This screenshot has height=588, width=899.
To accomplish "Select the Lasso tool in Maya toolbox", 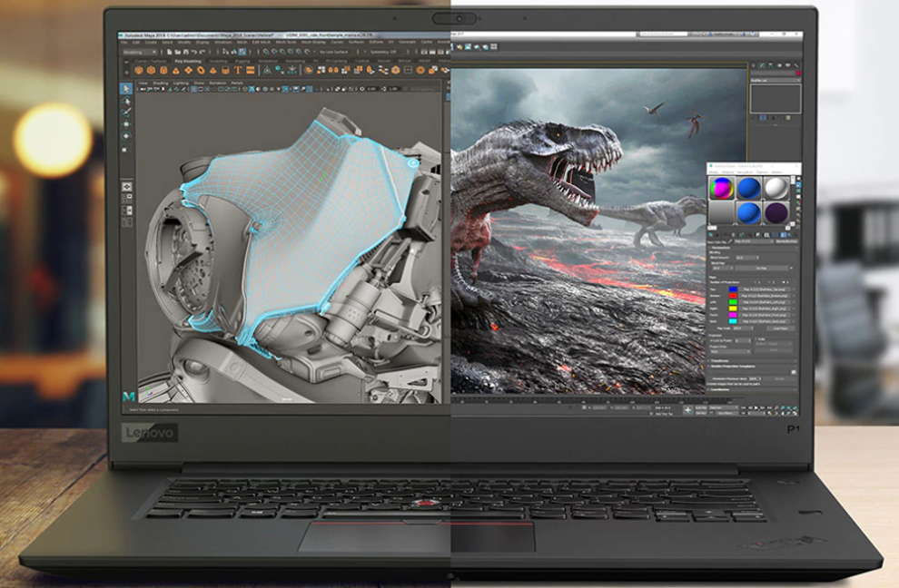I will (126, 102).
